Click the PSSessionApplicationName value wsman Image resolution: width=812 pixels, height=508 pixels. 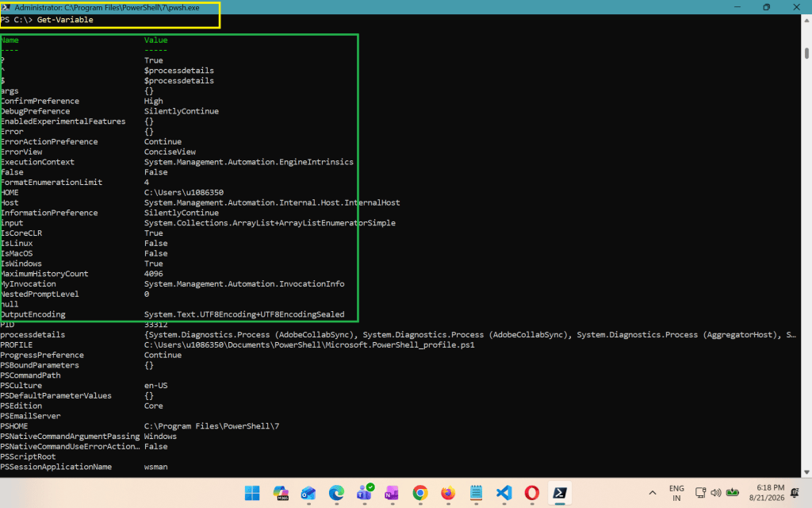(156, 467)
